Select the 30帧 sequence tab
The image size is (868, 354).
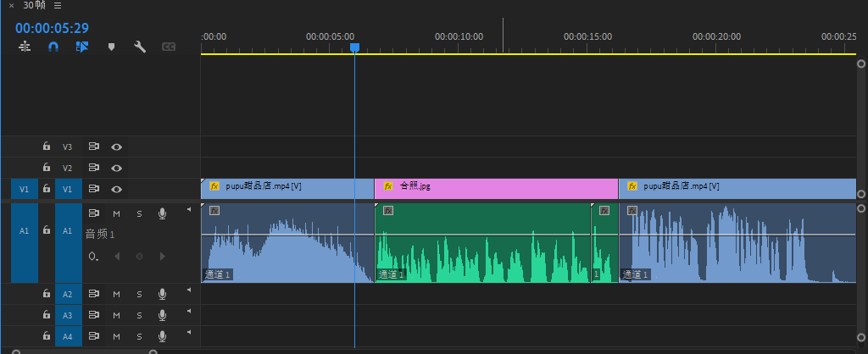[x=35, y=6]
